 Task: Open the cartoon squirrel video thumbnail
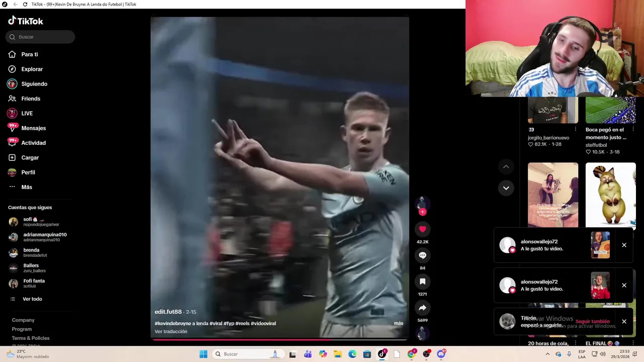pos(611,195)
